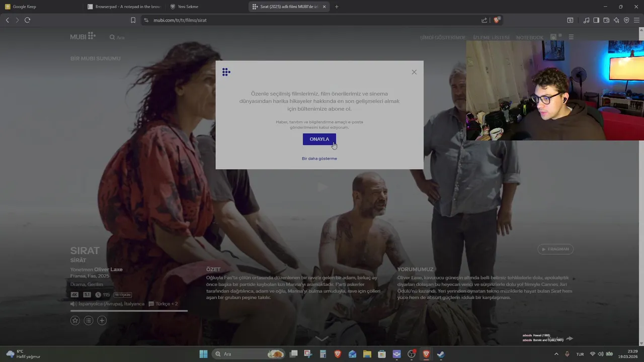
Task: Open Microsoft Store from taskbar
Action: tap(382, 354)
